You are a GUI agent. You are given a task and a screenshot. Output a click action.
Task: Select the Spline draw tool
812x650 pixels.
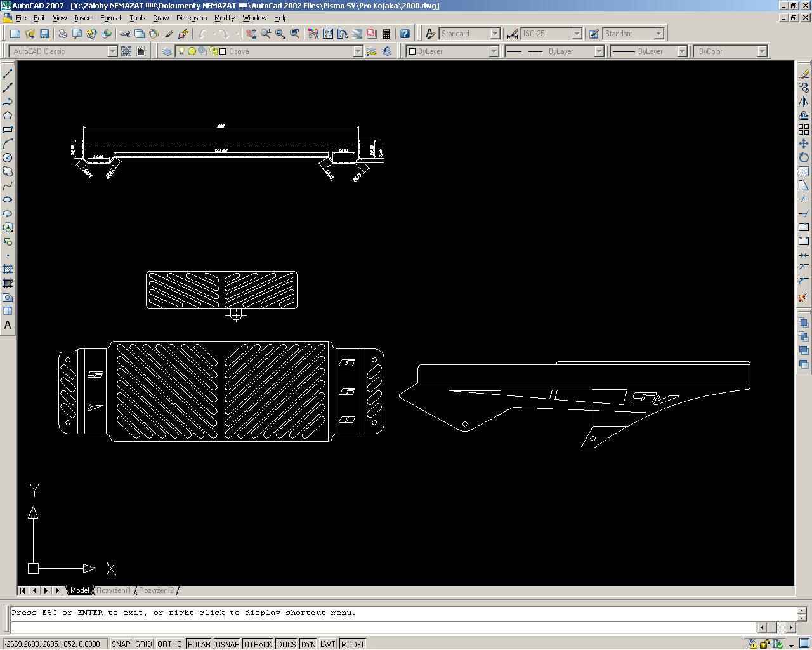coord(8,185)
